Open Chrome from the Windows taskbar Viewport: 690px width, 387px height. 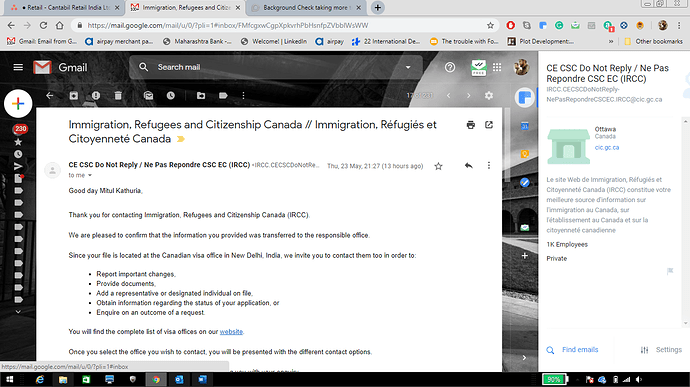click(156, 380)
